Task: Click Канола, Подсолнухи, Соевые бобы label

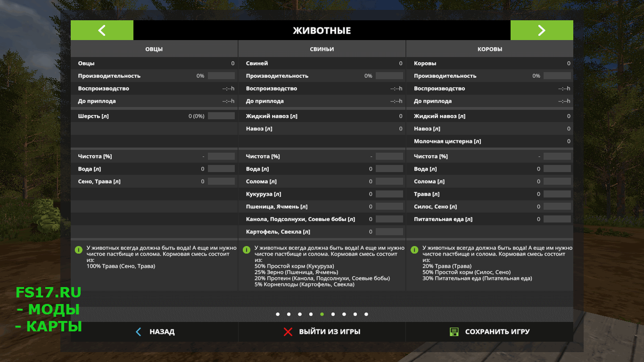Action: (300, 219)
